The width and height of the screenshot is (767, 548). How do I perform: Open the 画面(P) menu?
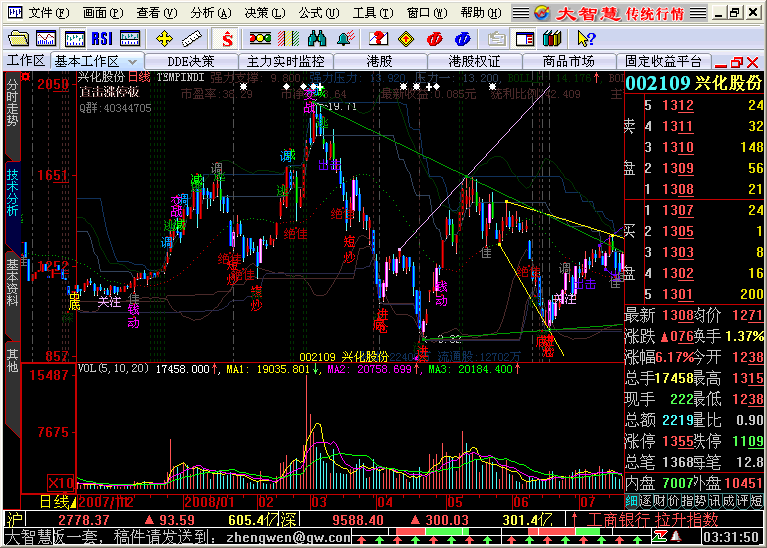pyautogui.click(x=103, y=13)
